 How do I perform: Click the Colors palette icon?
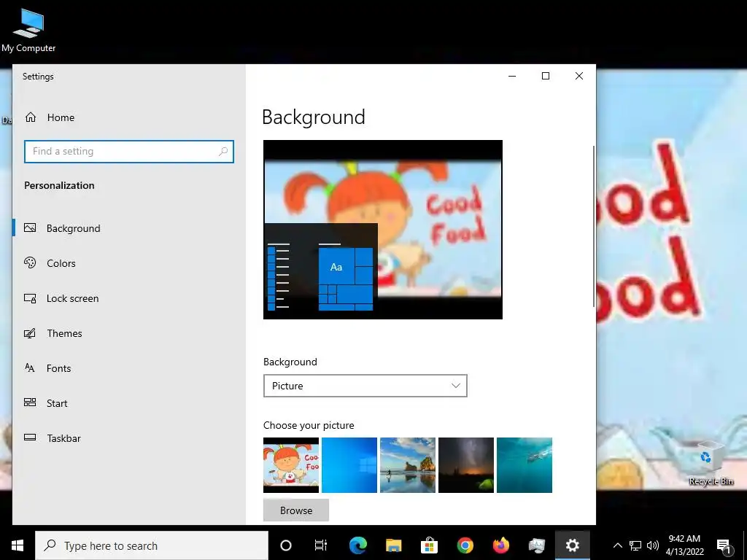[x=30, y=262]
